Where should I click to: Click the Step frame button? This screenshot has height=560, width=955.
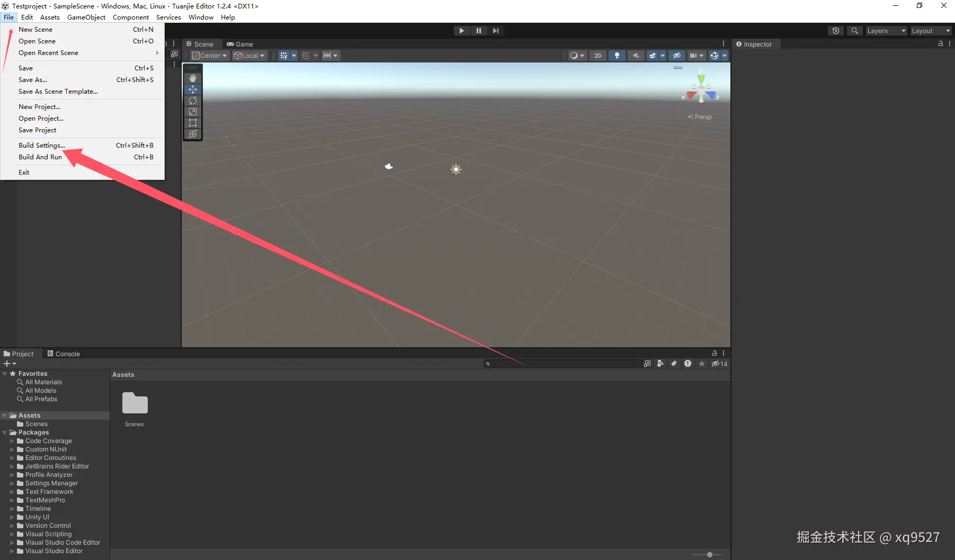[x=496, y=31]
